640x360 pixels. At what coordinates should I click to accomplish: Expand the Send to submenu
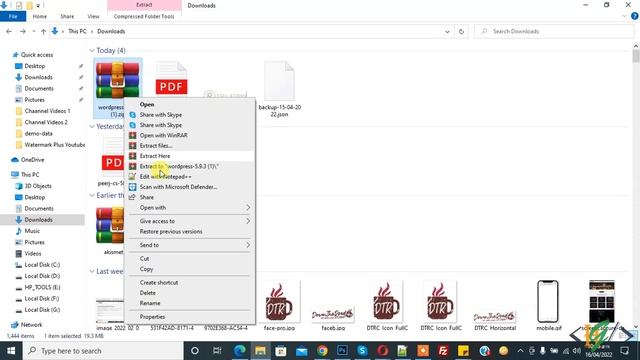[x=248, y=245]
